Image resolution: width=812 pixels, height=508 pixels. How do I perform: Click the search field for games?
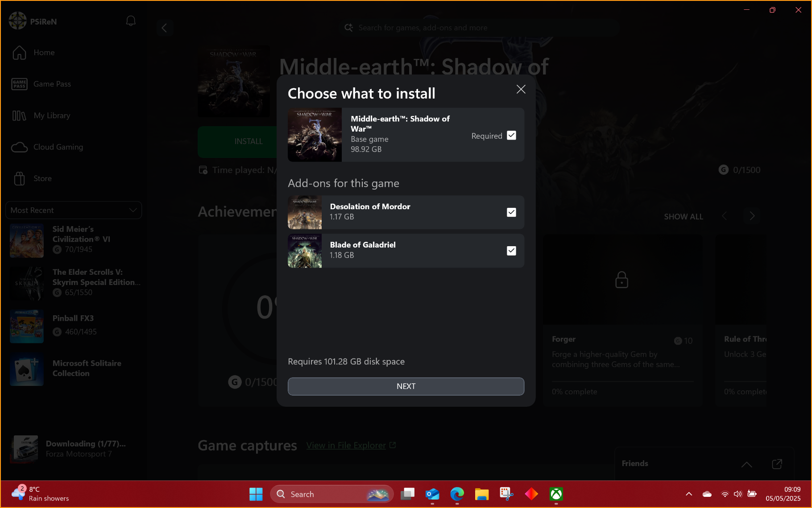click(480, 28)
